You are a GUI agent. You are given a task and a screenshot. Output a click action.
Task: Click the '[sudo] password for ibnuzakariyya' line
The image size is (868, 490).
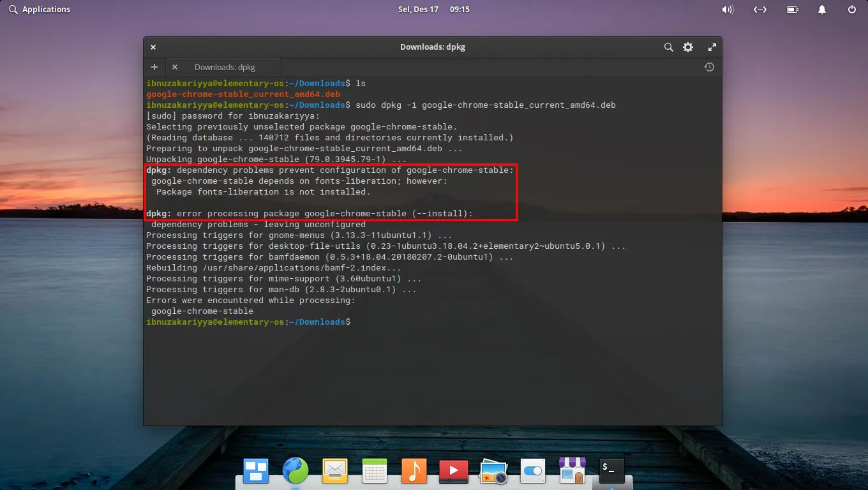click(233, 116)
